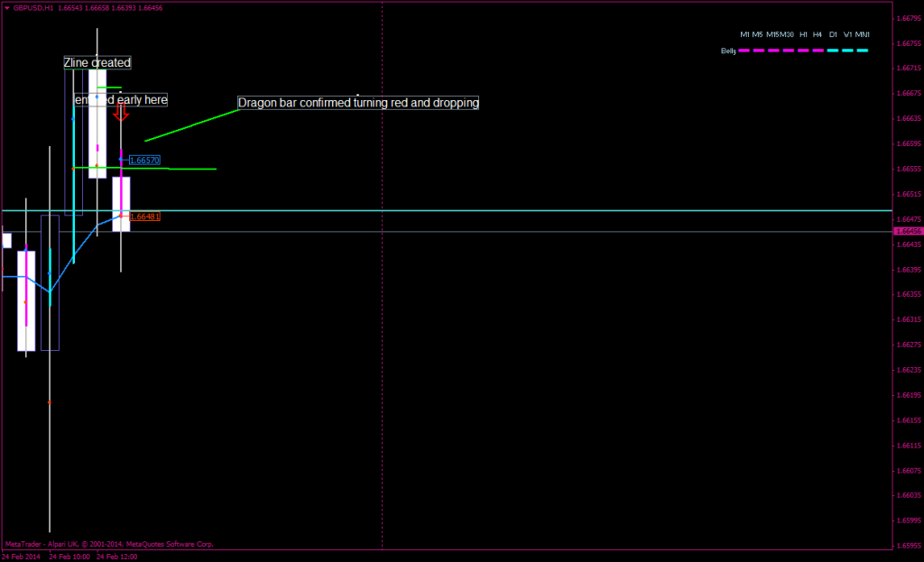Viewport: 924px width, 562px height.
Task: Click the M30 timeframe label in the legend
Action: (787, 35)
